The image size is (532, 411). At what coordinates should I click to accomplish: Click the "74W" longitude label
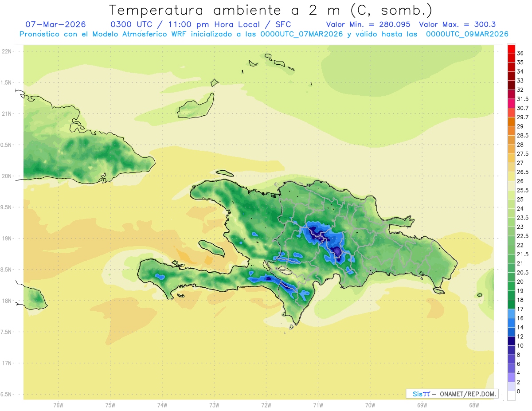click(162, 405)
